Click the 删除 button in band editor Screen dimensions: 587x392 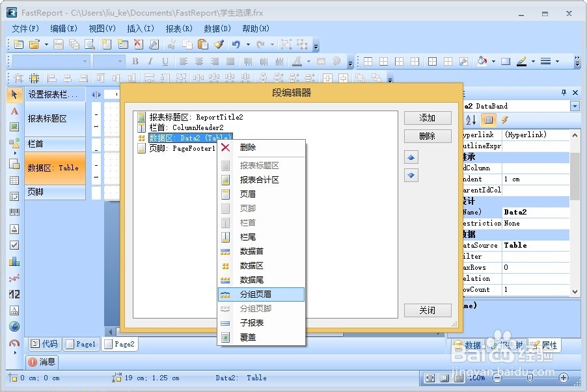click(x=428, y=136)
